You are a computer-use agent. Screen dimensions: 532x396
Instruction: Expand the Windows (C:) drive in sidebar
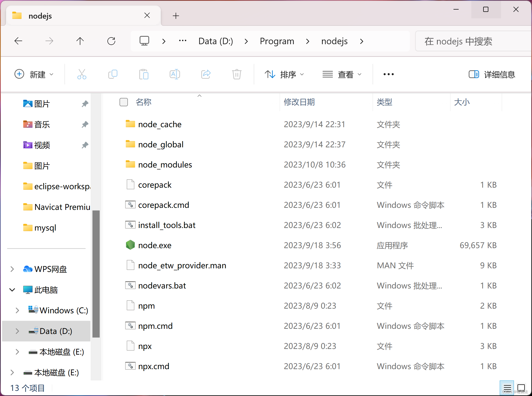point(17,310)
